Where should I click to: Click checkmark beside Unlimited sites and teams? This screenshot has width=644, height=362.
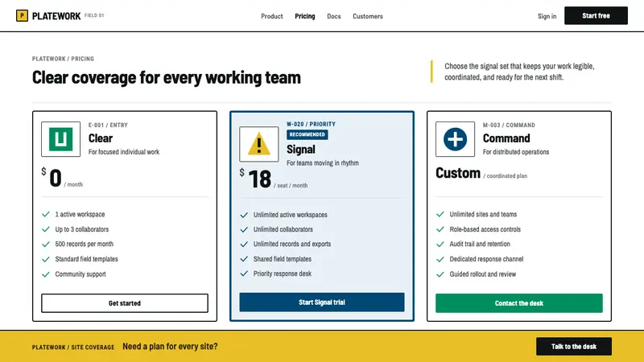click(x=440, y=214)
